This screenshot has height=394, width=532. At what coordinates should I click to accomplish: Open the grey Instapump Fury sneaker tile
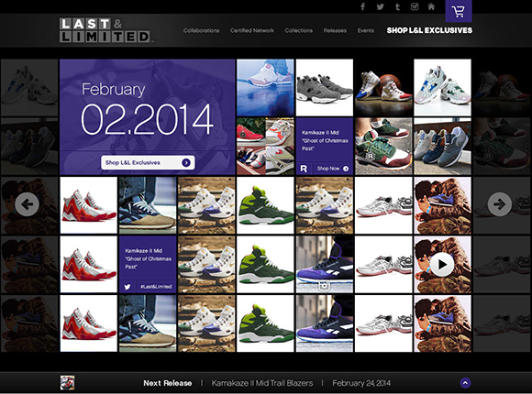click(x=325, y=87)
